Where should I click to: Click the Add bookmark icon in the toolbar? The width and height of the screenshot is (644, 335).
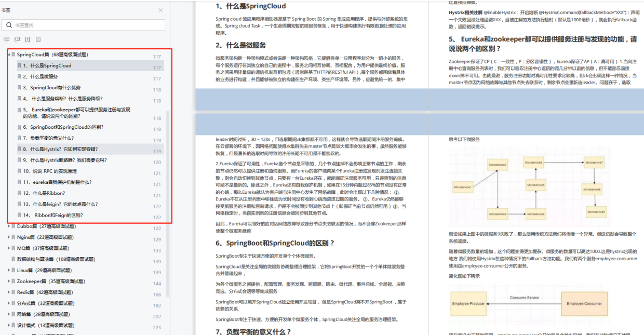(x=28, y=39)
